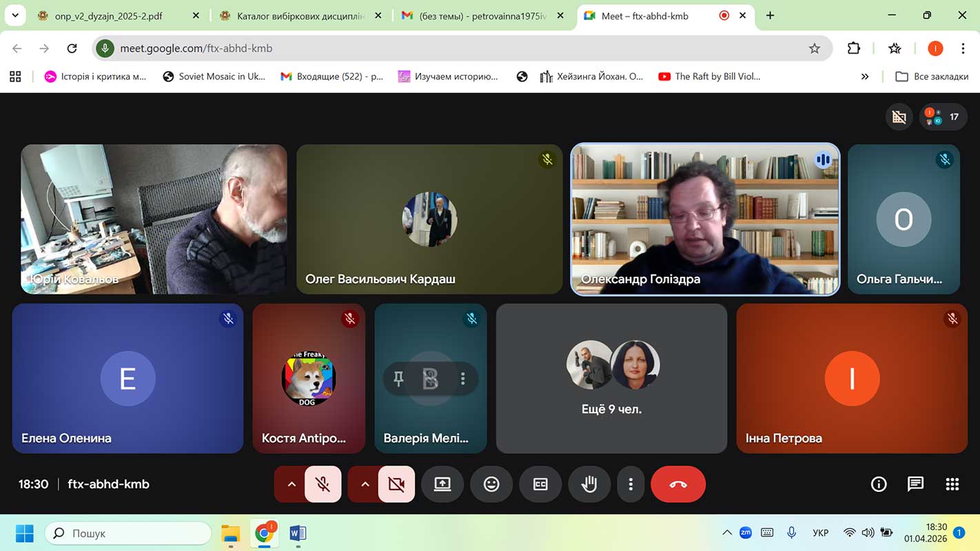Screen dimensions: 980x551
Task: Toggle closed captions button
Action: point(540,484)
